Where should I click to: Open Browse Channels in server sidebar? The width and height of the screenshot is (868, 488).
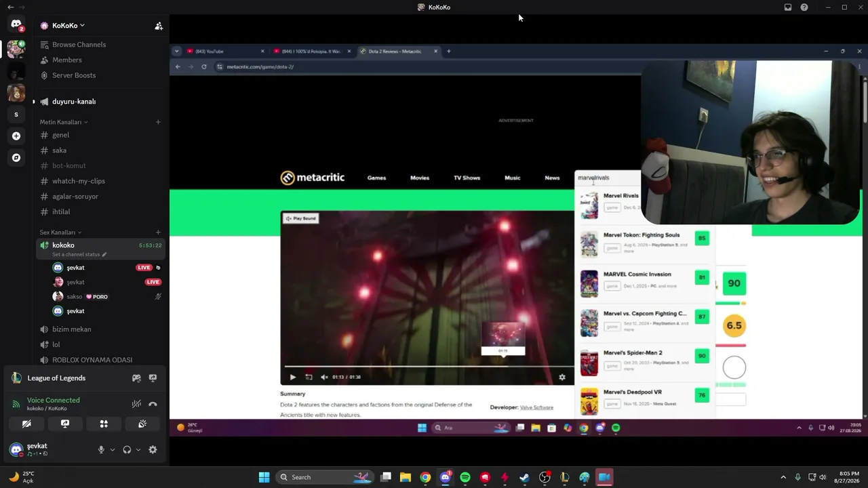100,45
